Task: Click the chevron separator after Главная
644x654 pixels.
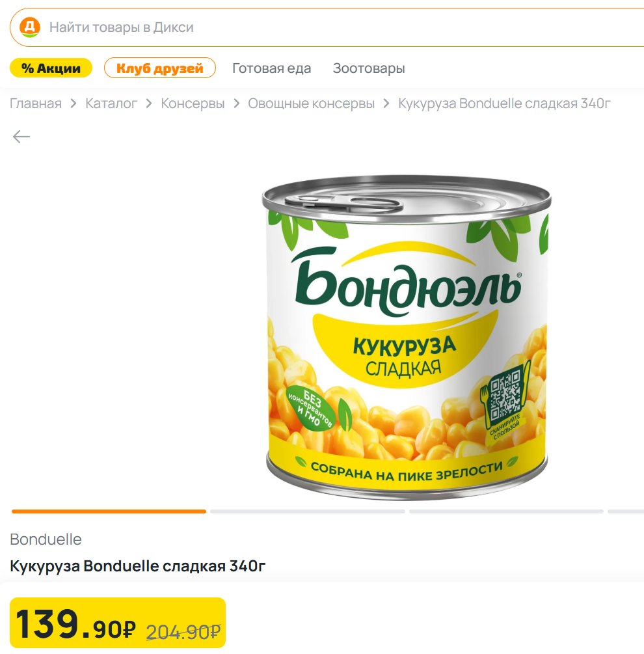Action: [74, 103]
